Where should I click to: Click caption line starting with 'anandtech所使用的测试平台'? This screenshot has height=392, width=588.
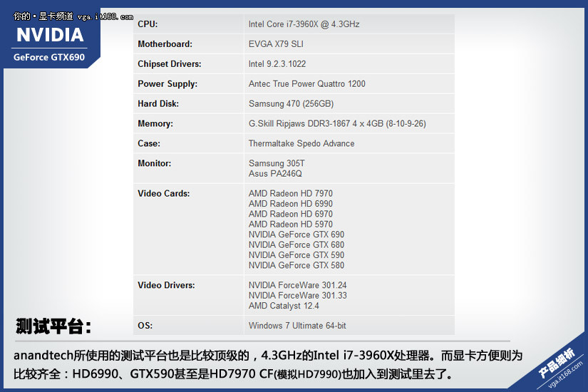[268, 356]
